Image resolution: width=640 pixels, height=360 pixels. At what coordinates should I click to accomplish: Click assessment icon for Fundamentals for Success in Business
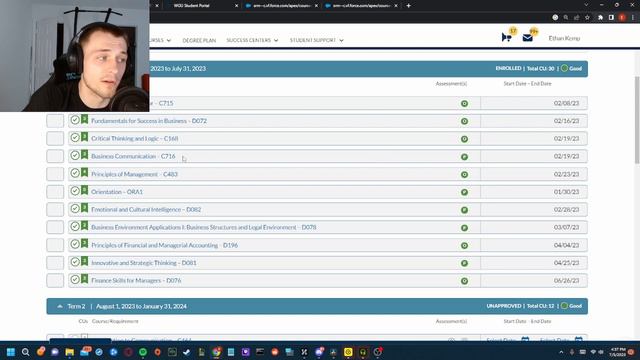point(464,121)
